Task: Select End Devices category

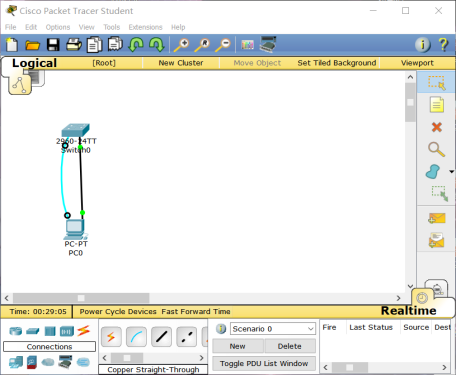Action: tap(16, 362)
